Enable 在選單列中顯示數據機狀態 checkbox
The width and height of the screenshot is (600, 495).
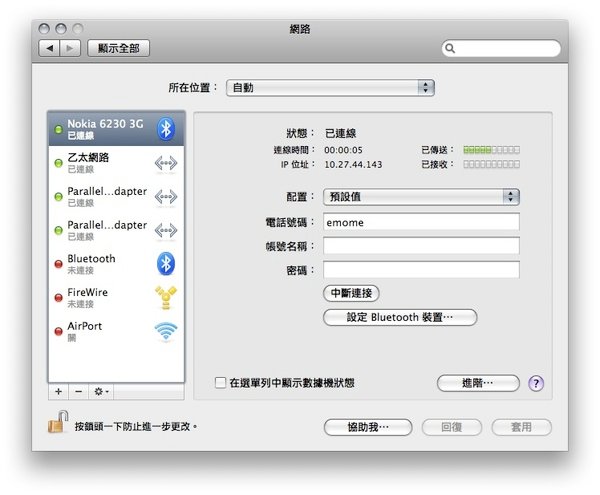[x=220, y=383]
